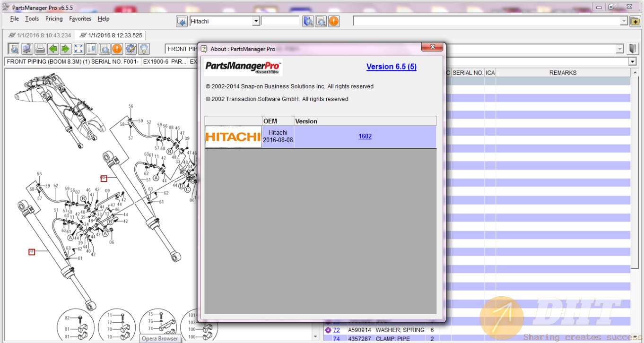Click the Hitachi logo in About dialog
644x343 pixels.
(x=233, y=137)
